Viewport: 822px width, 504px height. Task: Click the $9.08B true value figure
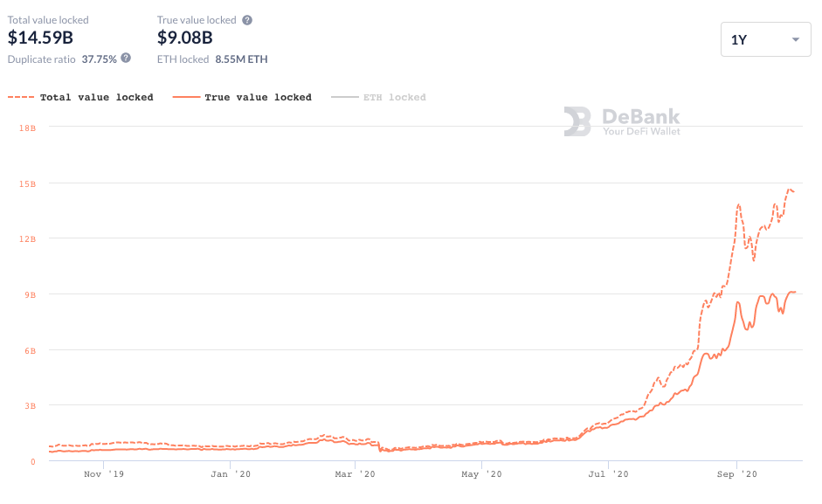(184, 38)
